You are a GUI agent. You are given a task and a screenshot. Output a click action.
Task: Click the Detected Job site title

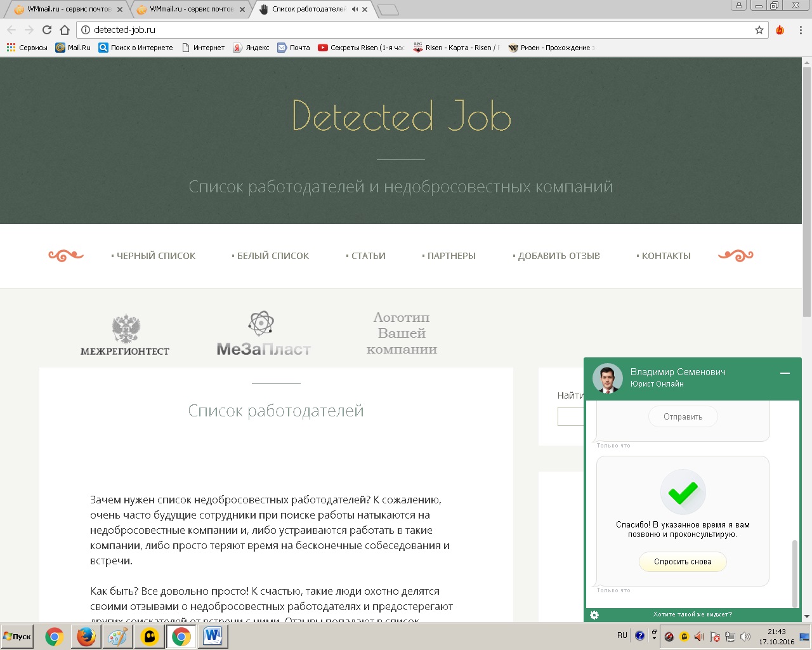click(402, 116)
